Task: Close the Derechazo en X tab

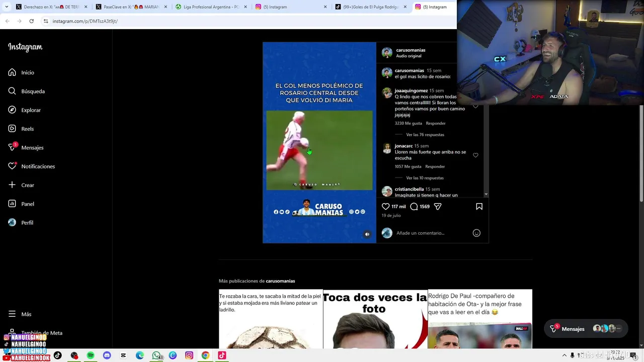Action: click(x=86, y=7)
